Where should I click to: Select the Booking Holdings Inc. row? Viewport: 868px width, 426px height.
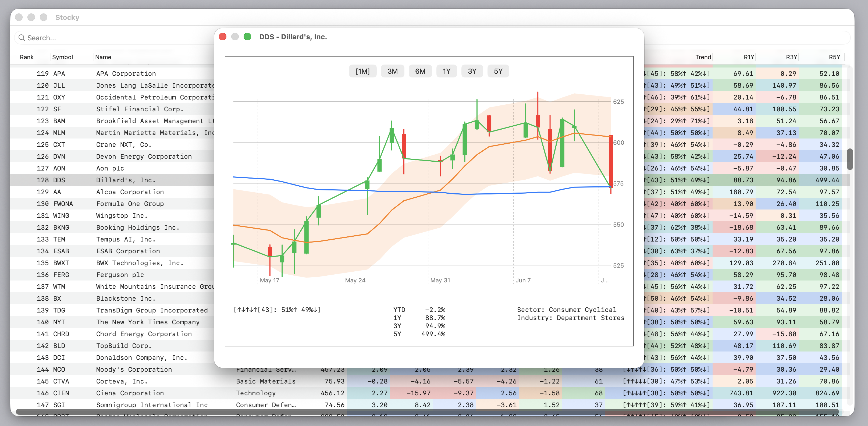[112, 227]
